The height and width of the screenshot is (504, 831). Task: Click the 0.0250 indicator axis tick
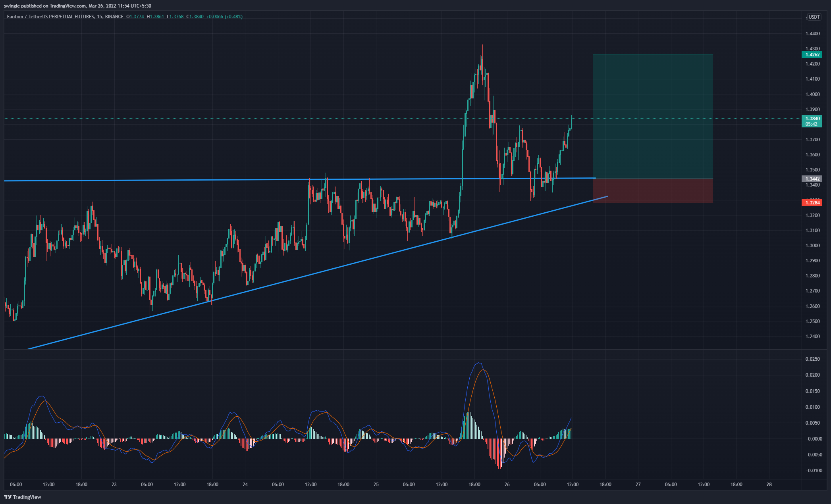coord(812,359)
